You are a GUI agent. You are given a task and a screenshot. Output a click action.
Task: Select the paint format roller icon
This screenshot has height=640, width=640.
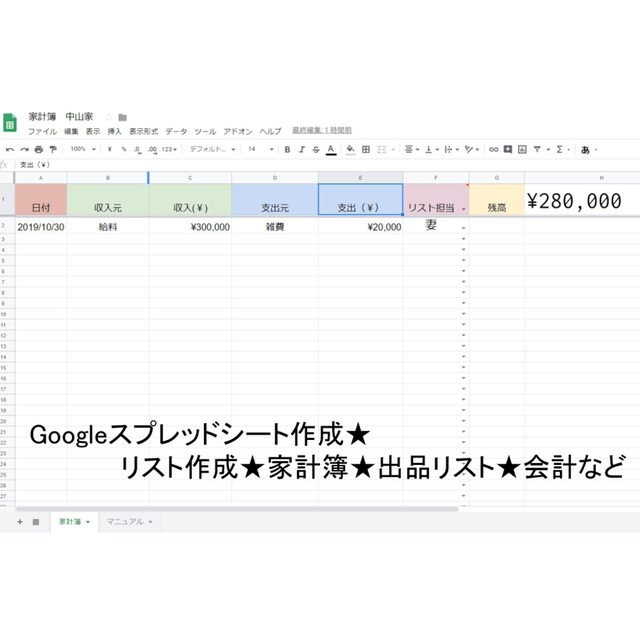[53, 149]
